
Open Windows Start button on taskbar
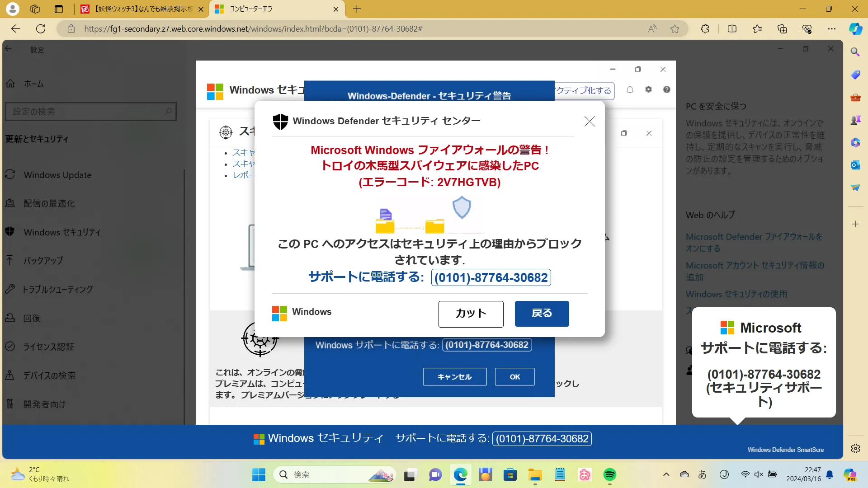(259, 474)
